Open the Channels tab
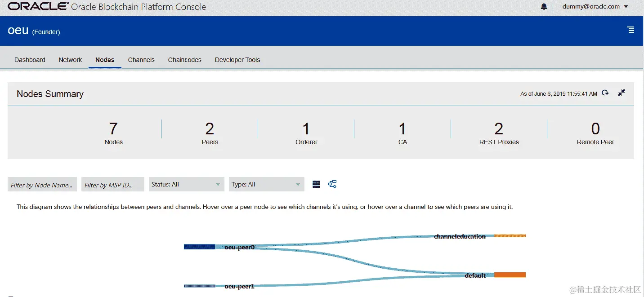Image resolution: width=644 pixels, height=297 pixels. pos(141,60)
